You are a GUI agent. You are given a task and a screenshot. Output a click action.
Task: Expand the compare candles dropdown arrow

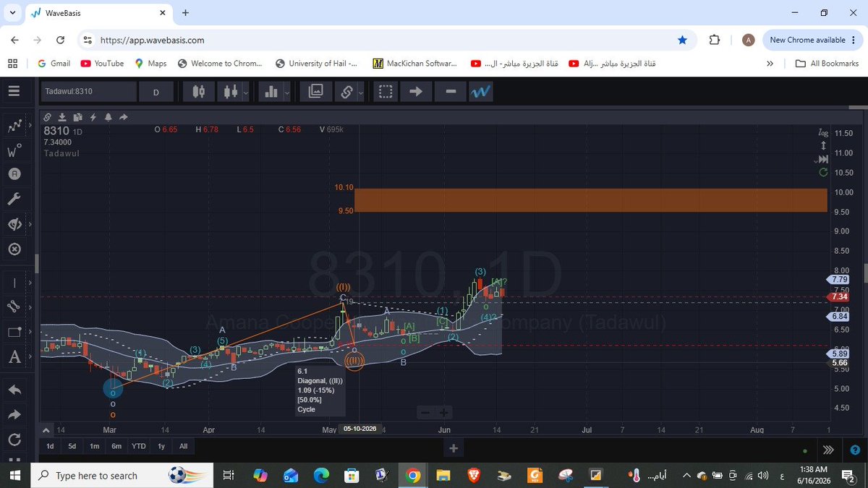pyautogui.click(x=247, y=93)
